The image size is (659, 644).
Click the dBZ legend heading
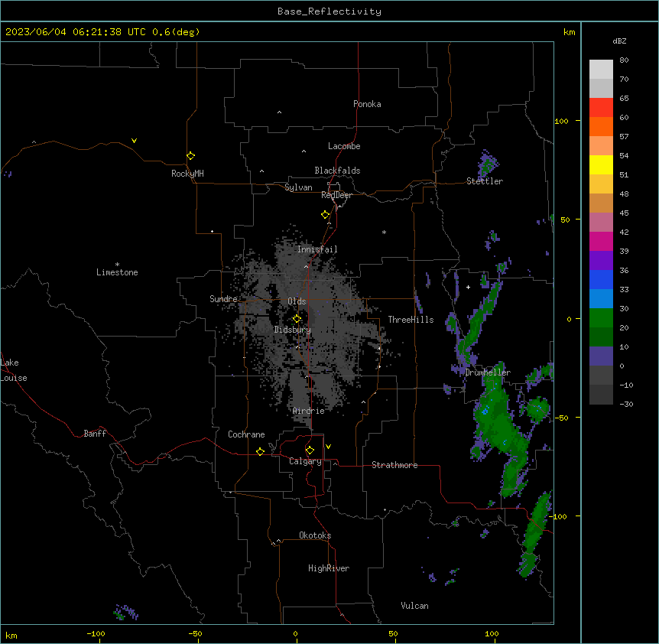point(619,41)
